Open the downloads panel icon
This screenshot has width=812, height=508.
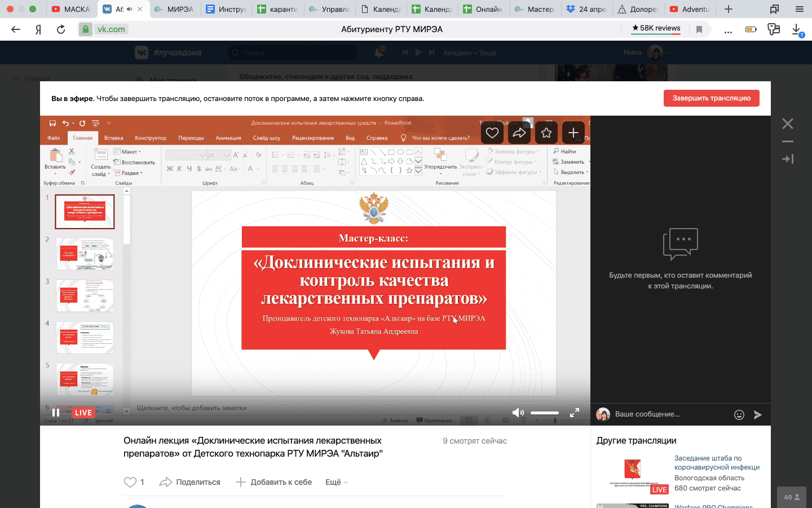tap(797, 29)
